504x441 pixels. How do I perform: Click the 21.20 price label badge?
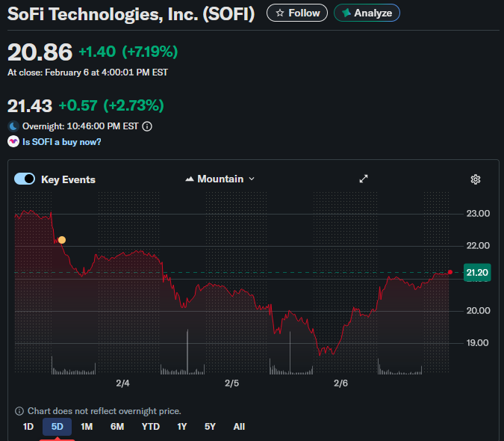[477, 273]
